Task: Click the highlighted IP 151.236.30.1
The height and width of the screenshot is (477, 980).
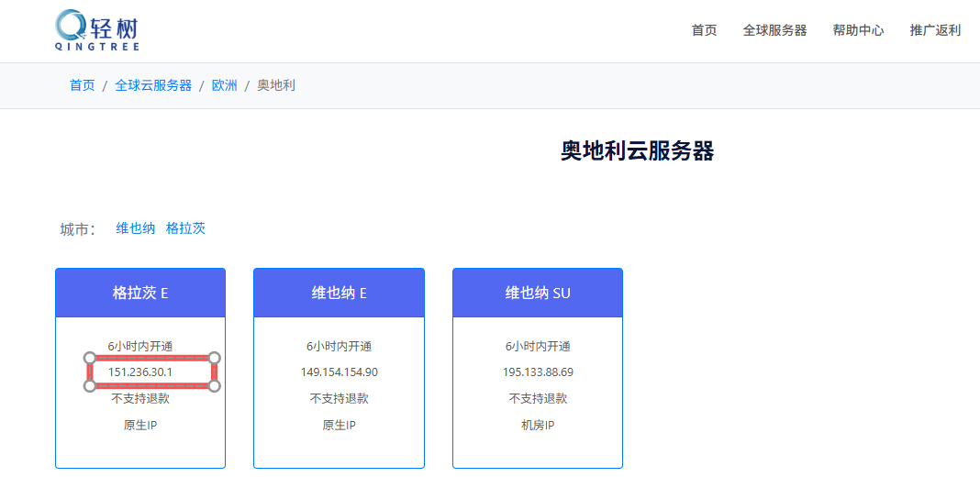Action: pos(140,372)
